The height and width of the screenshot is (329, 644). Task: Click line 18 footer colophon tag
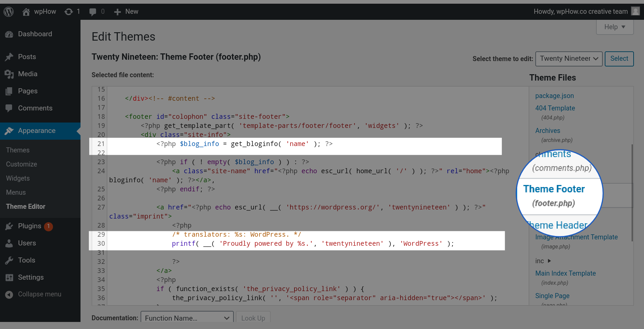[207, 116]
